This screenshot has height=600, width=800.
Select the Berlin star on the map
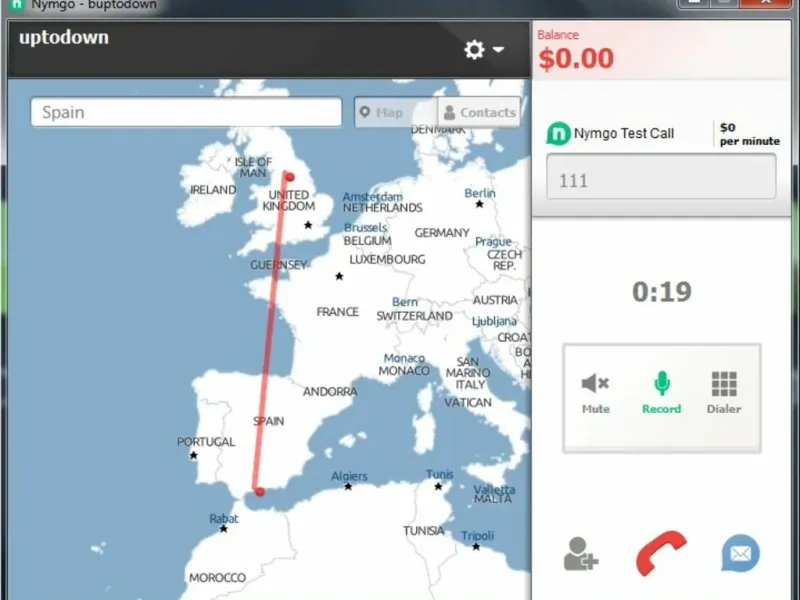click(x=479, y=205)
